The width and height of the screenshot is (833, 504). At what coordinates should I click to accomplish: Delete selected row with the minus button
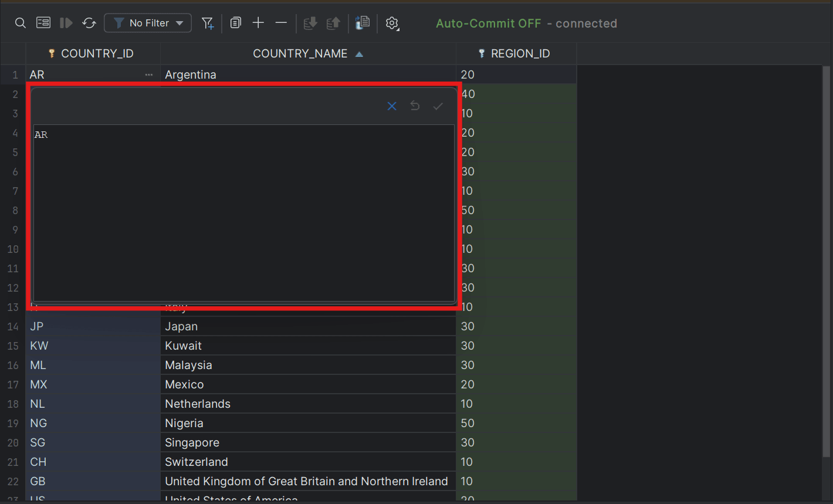click(281, 23)
